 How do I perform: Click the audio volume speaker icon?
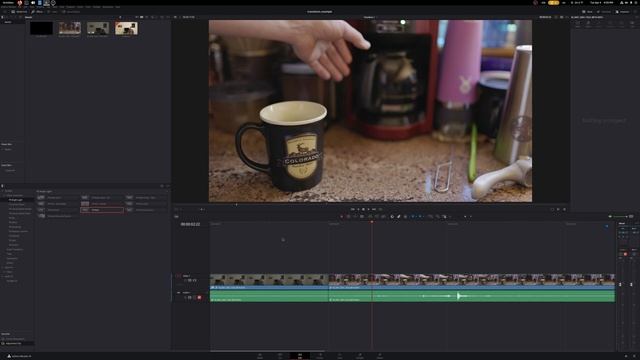[x=610, y=216]
